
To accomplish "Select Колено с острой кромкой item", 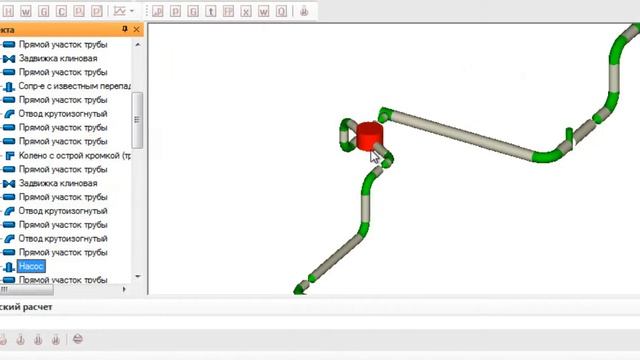I will click(75, 156).
